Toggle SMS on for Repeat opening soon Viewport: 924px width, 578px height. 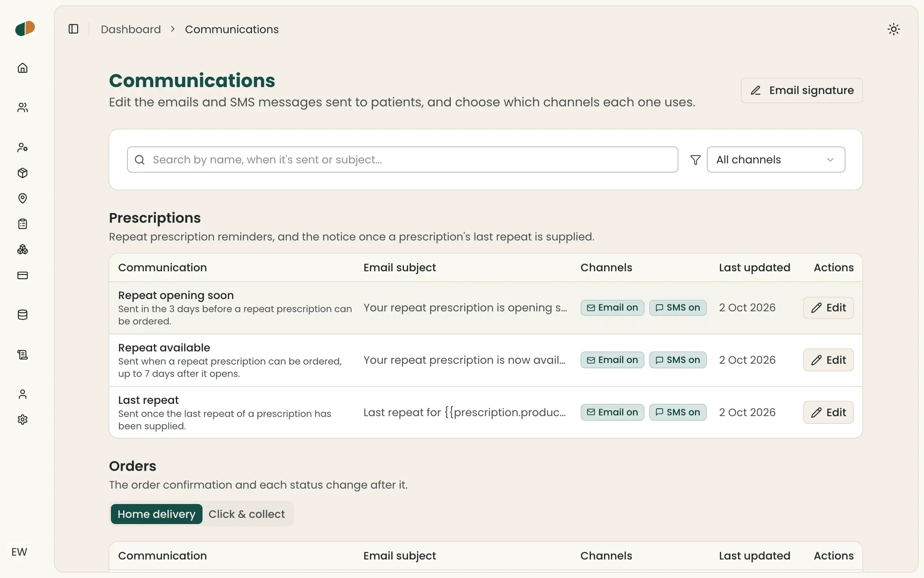[x=678, y=308]
